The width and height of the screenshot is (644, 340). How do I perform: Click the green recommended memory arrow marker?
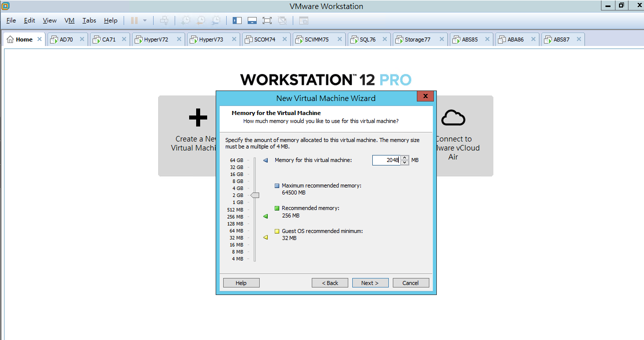click(x=265, y=216)
